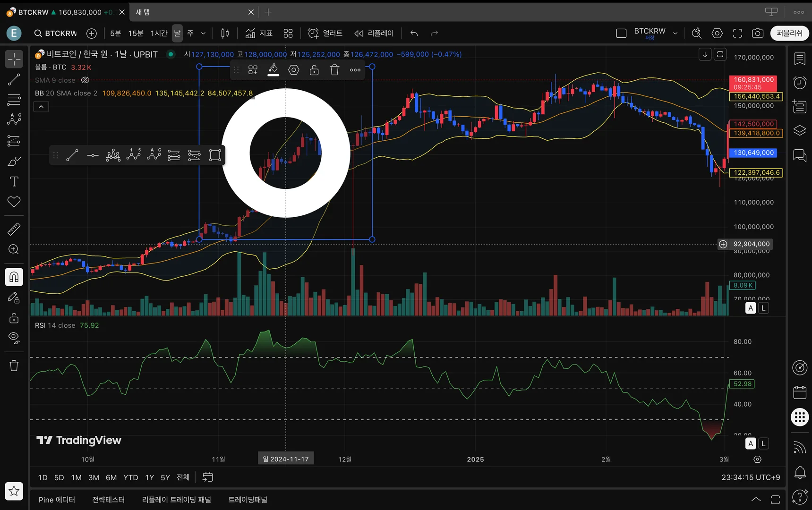Select rectangle shape in floating drawing toolbar
The height and width of the screenshot is (510, 812).
215,155
